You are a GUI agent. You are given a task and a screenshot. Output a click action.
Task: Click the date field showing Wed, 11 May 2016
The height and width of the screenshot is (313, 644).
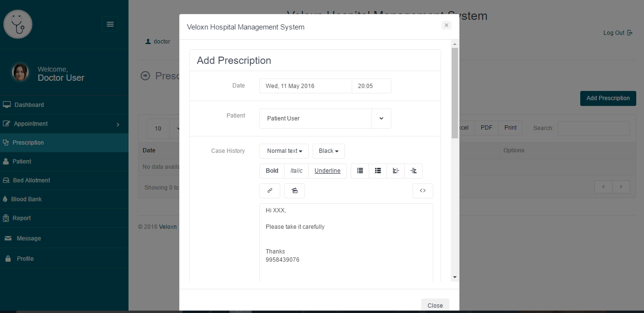(x=305, y=86)
